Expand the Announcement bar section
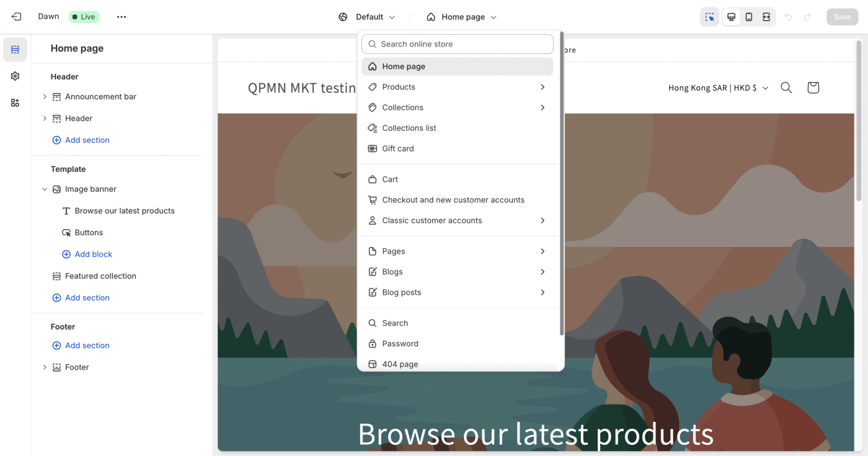 coord(45,97)
